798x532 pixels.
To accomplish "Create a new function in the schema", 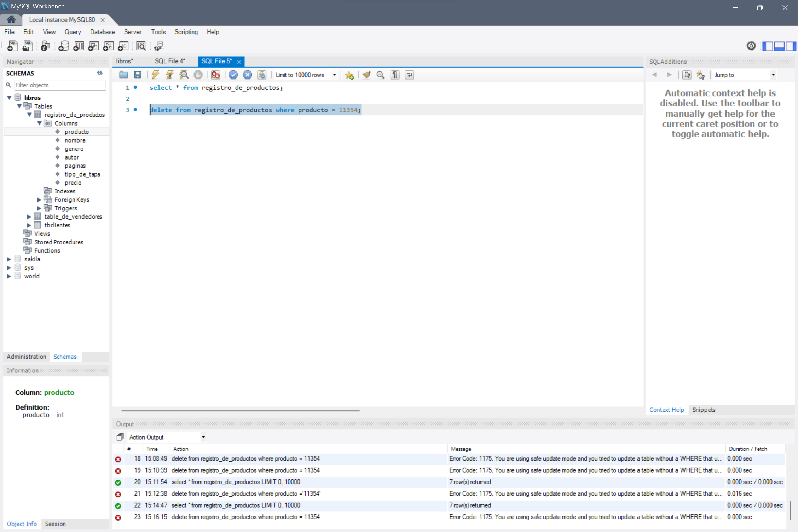I will [x=123, y=46].
